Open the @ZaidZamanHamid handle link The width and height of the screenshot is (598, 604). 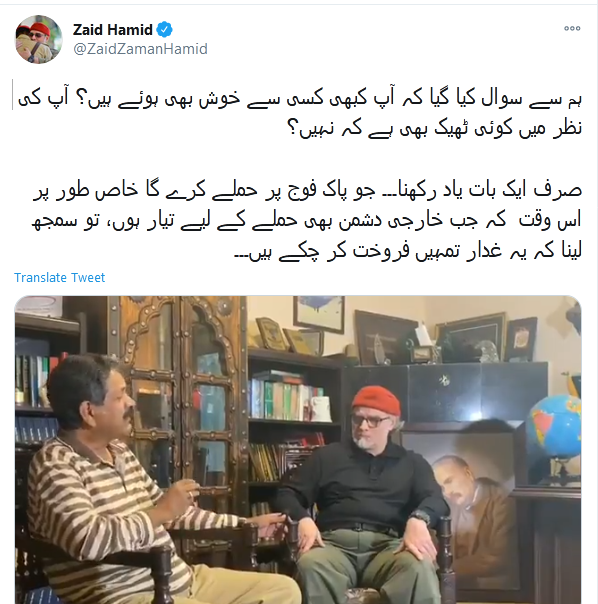coord(140,49)
